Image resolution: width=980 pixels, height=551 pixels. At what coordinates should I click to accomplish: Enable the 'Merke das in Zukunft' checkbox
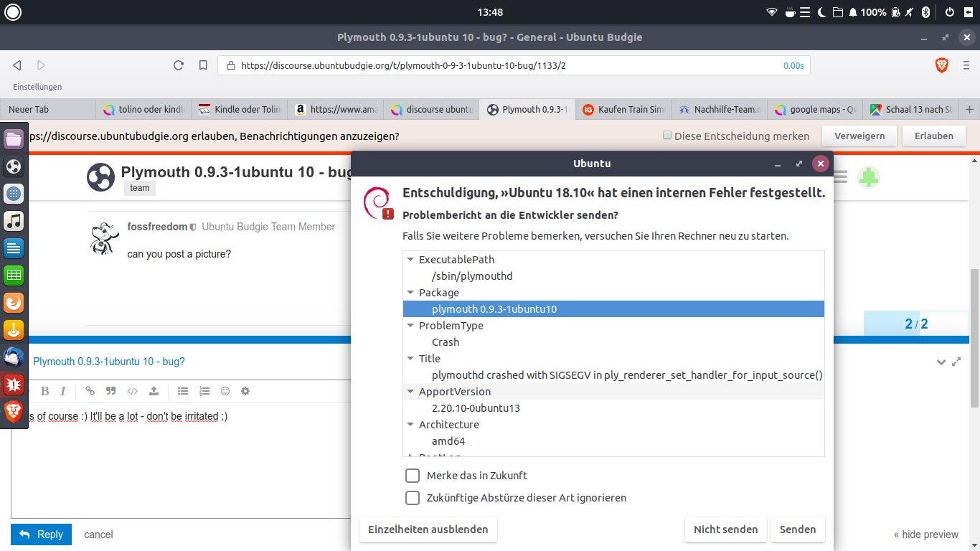pyautogui.click(x=413, y=476)
